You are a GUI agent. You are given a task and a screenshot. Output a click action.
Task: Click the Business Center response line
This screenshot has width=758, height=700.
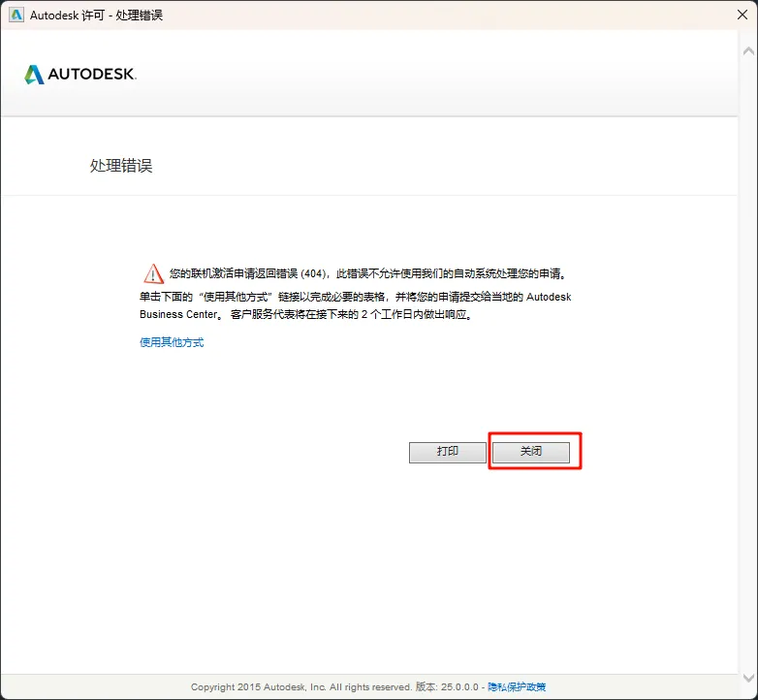306,314
